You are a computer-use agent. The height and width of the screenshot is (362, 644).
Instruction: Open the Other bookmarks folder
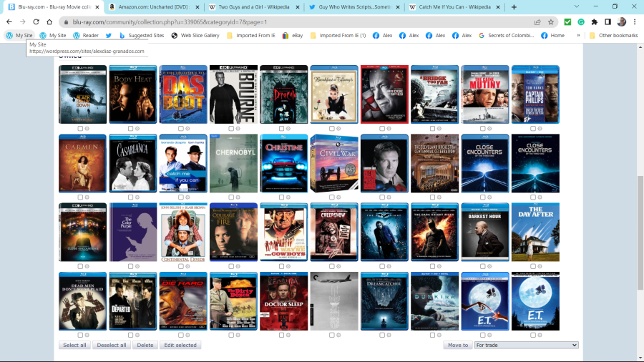click(613, 35)
